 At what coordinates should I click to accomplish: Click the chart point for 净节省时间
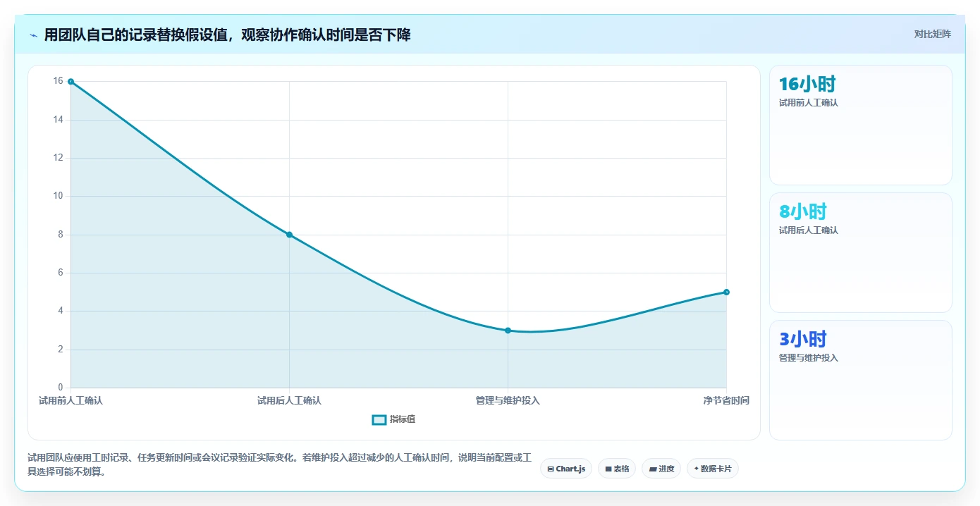pos(726,292)
